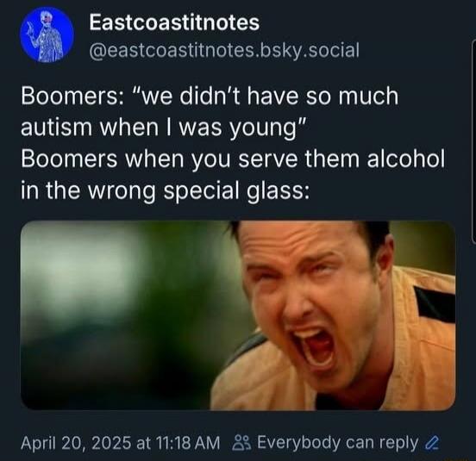
Task: Open the Eastcoastitnotes display name link
Action: [x=174, y=22]
